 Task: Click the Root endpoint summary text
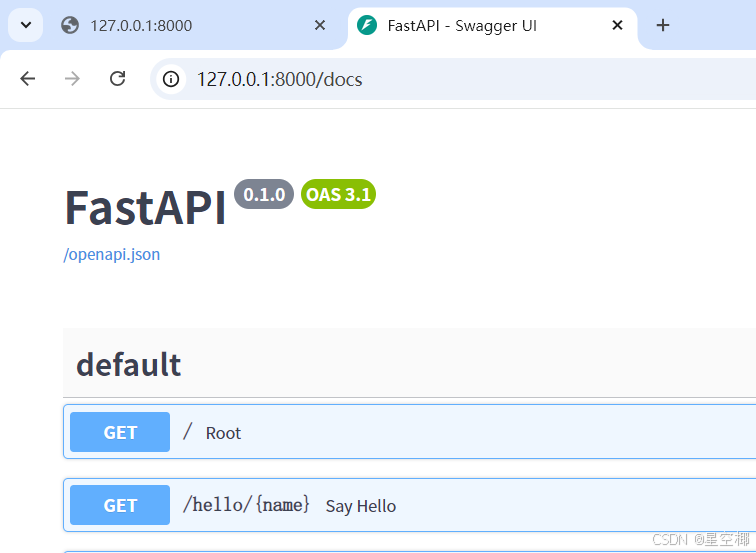point(223,433)
